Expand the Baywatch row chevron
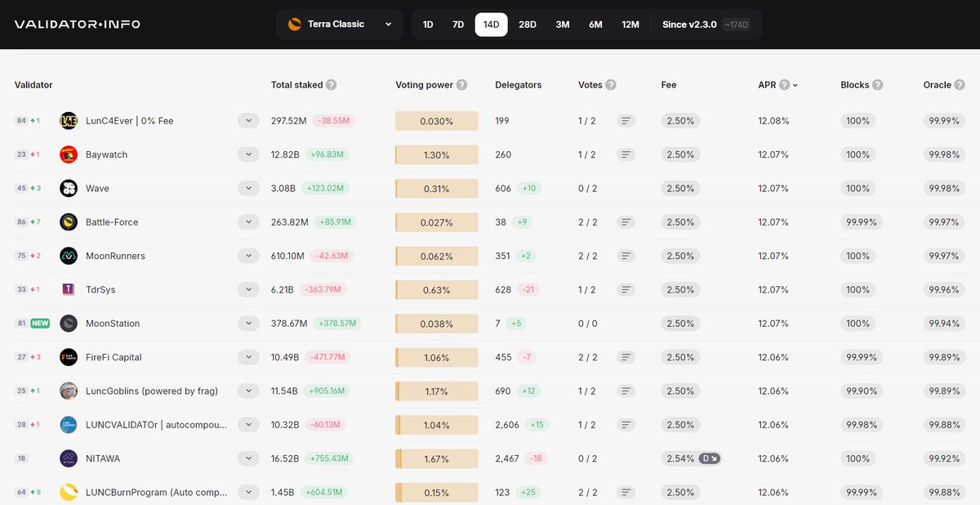Screen dimensions: 980x505 [248, 154]
